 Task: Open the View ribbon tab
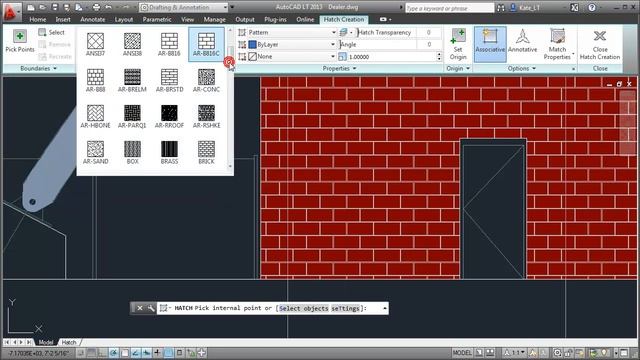point(187,19)
